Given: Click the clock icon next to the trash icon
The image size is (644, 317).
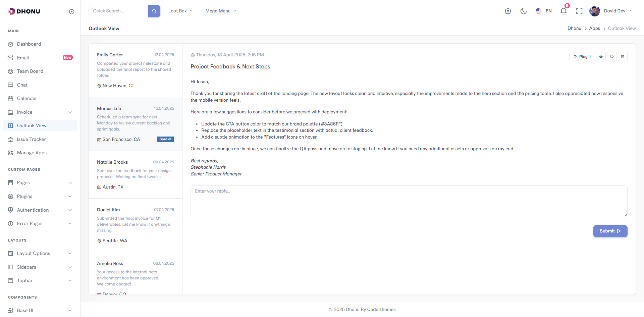Looking at the screenshot, I should pos(612,57).
